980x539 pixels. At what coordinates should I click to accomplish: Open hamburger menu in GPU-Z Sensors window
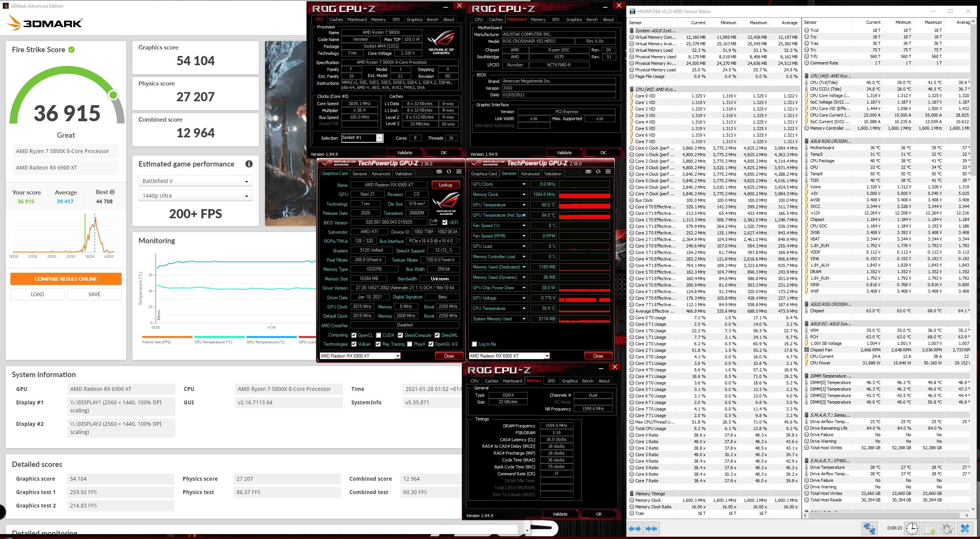[608, 171]
